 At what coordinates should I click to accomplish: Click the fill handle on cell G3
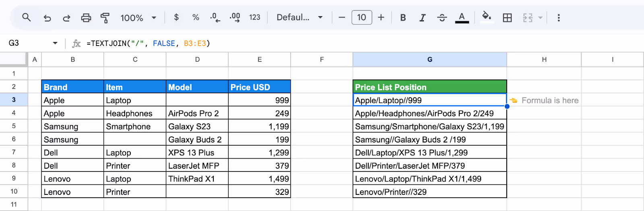point(507,107)
